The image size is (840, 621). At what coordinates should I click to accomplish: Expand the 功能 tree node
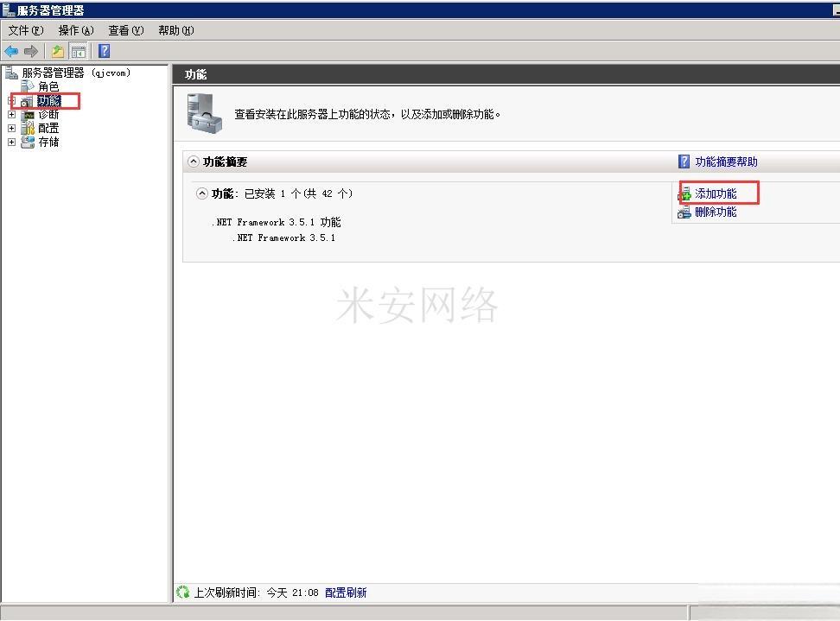pyautogui.click(x=12, y=101)
